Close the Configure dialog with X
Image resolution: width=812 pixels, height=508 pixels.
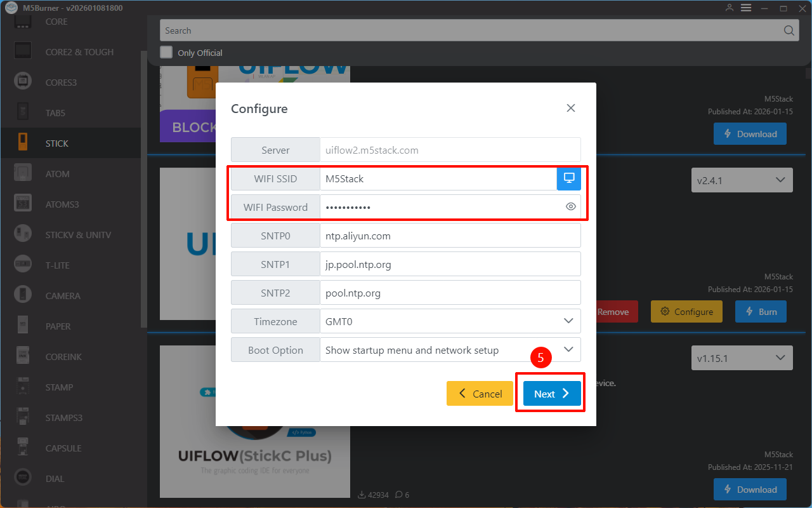pyautogui.click(x=570, y=109)
